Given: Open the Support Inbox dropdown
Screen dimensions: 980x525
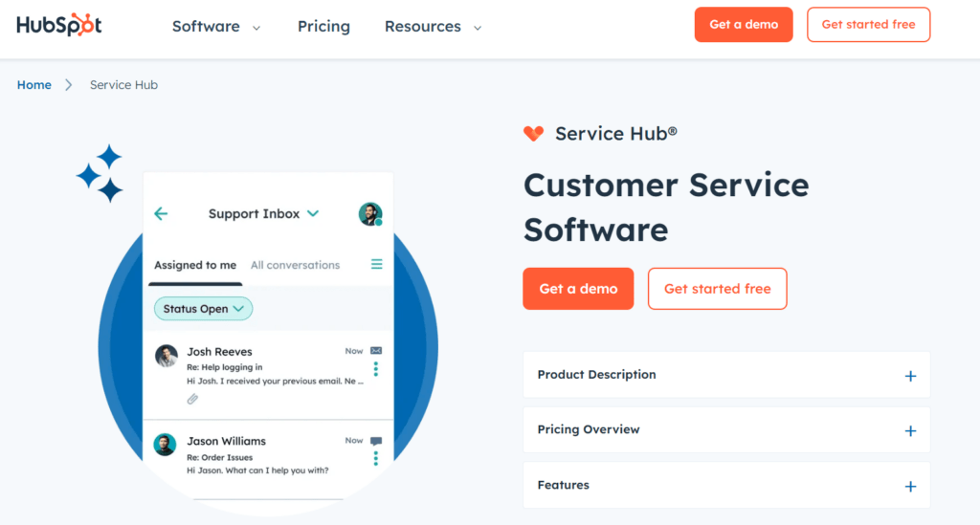Looking at the screenshot, I should [263, 213].
